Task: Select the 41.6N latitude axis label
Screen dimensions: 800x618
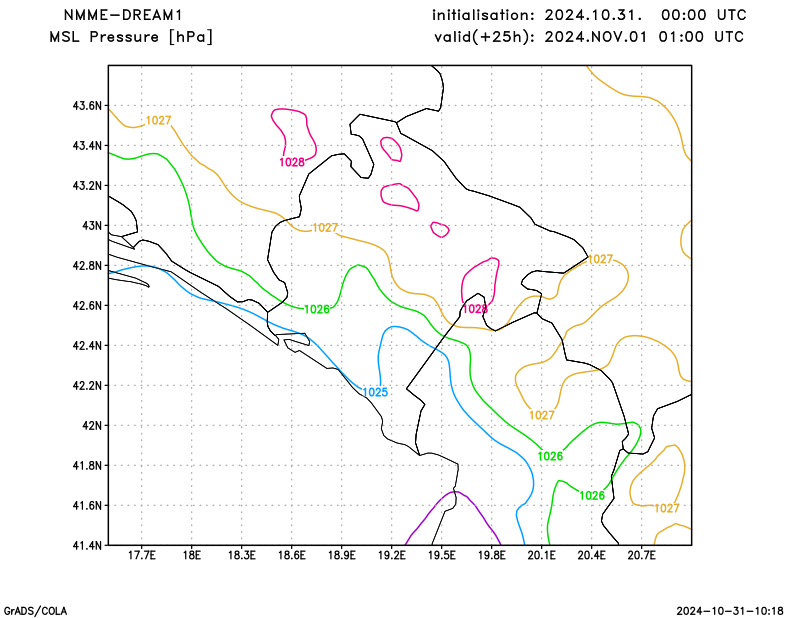Action: click(x=87, y=505)
